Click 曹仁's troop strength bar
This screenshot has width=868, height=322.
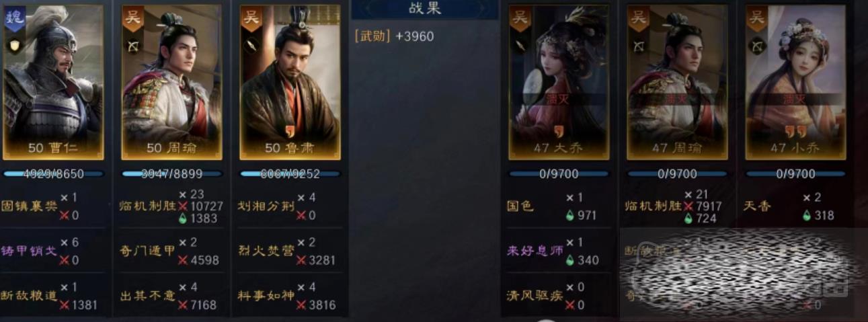[53, 173]
